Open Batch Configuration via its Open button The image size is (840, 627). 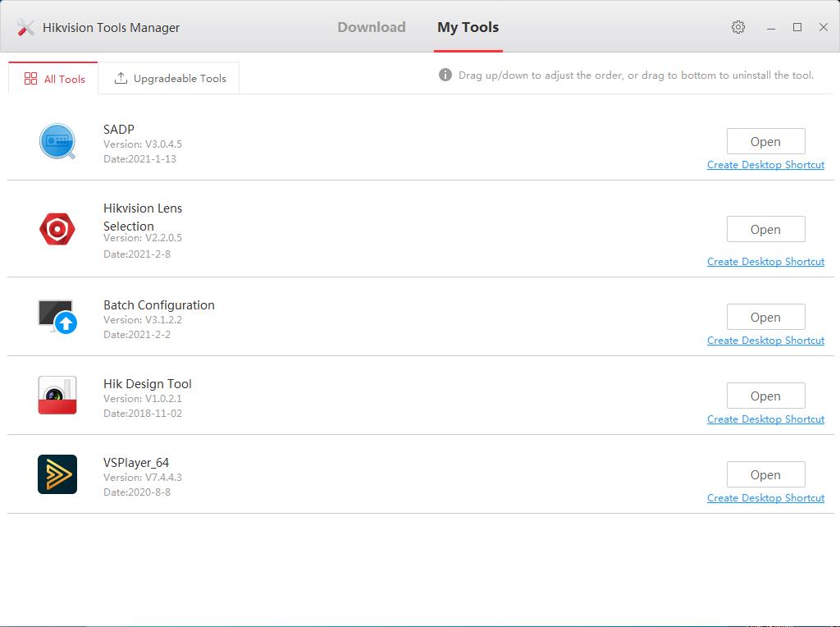coord(765,317)
